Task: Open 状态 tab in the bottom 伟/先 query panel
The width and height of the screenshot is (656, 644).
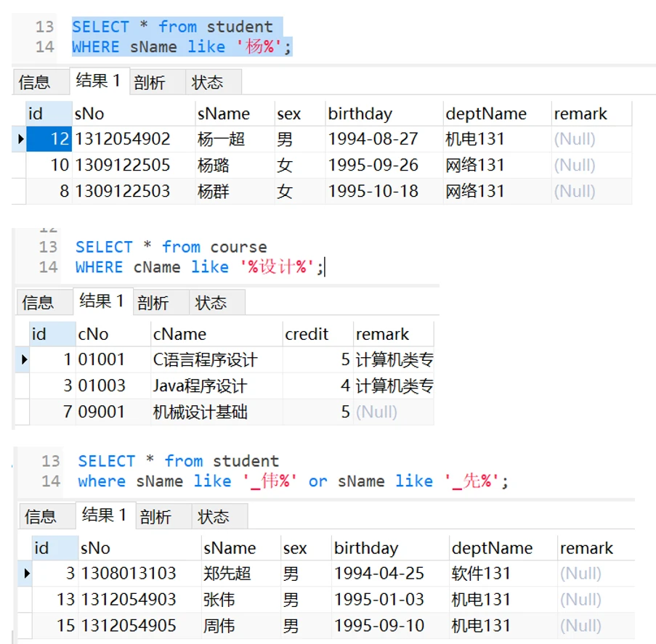Action: point(213,516)
